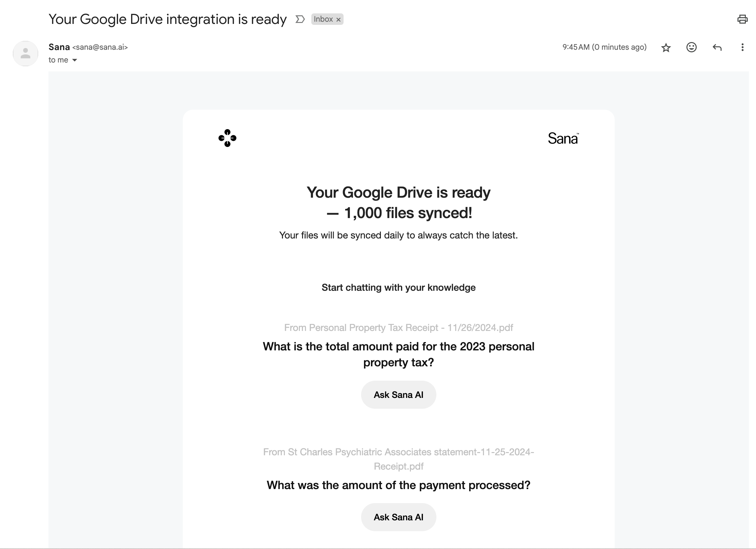This screenshot has height=549, width=756.
Task: Select the 2023 personal property tax question
Action: 398,354
